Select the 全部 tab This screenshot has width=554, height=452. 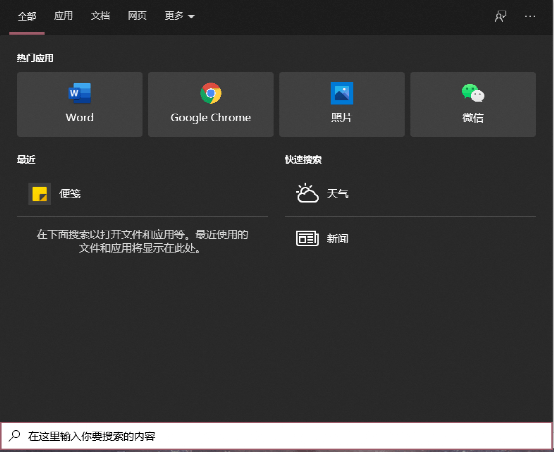[x=27, y=16]
